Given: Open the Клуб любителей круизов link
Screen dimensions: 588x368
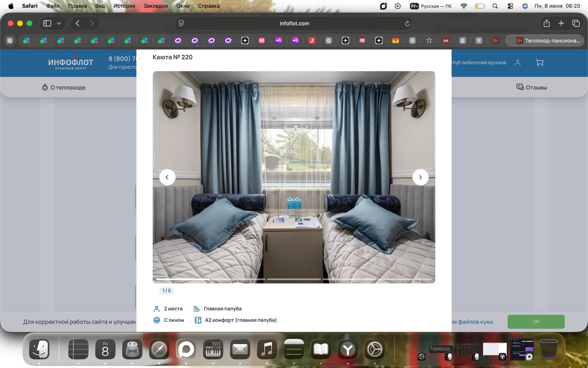Looking at the screenshot, I should [x=478, y=63].
